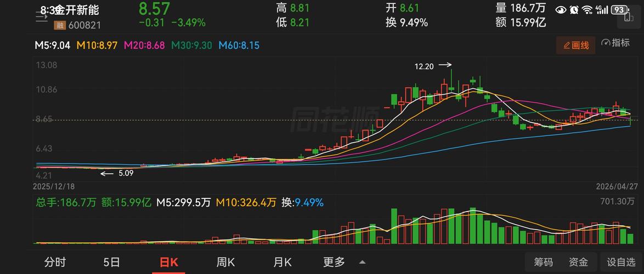
Task: Expand the up-arrow next to 更多
Action: point(362,262)
